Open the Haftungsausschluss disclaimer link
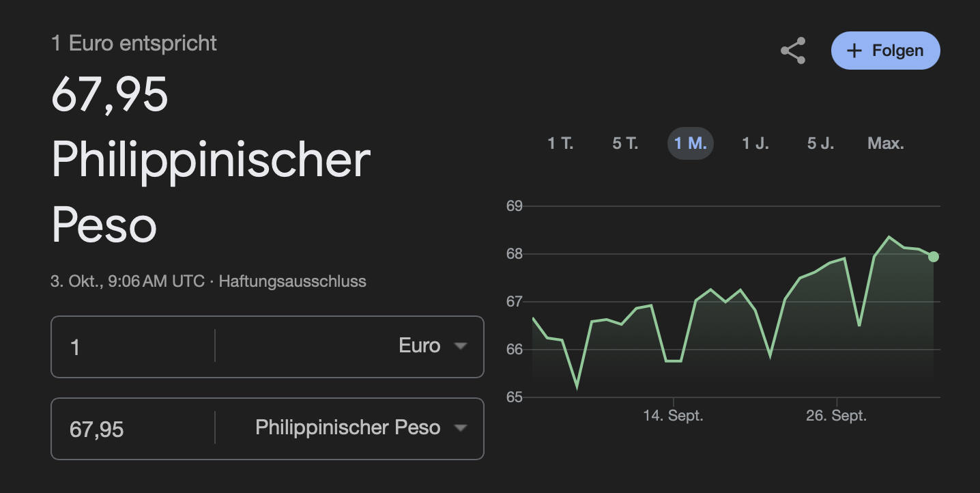980x493 pixels. coord(292,281)
